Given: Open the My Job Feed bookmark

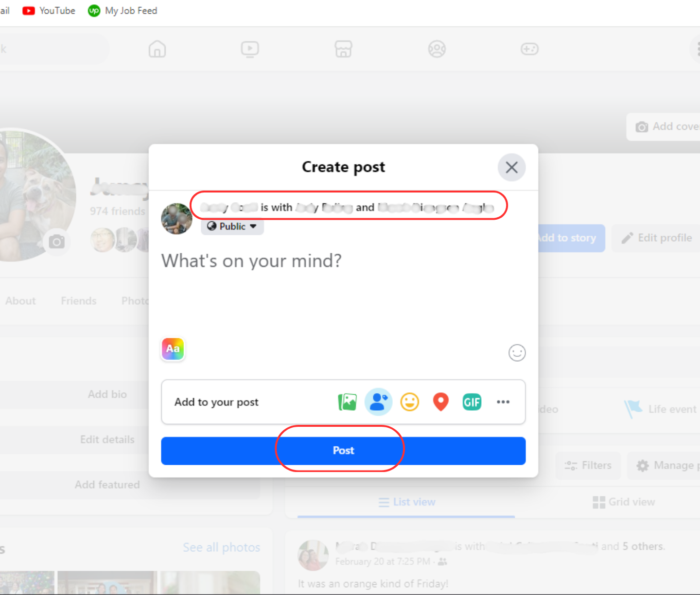Looking at the screenshot, I should click(122, 11).
